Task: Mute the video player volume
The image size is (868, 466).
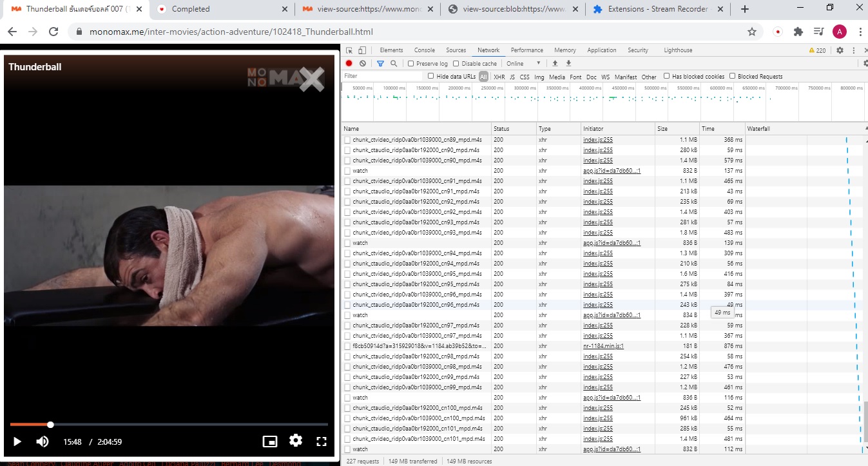Action: [43, 442]
